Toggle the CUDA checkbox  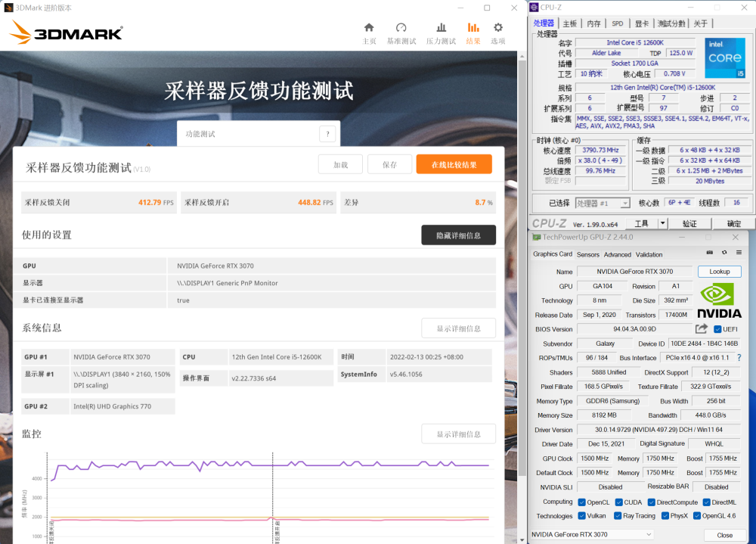tap(619, 502)
